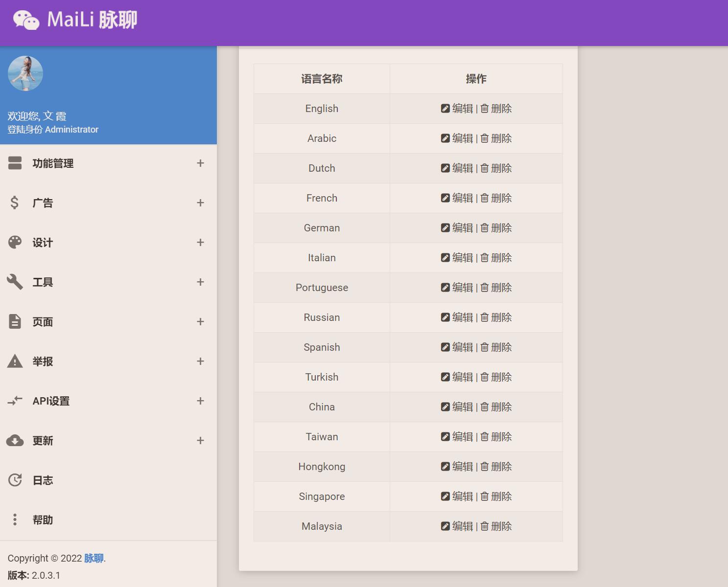Viewport: 728px width, 587px height.
Task: Click trash icon for Spanish
Action: click(485, 347)
